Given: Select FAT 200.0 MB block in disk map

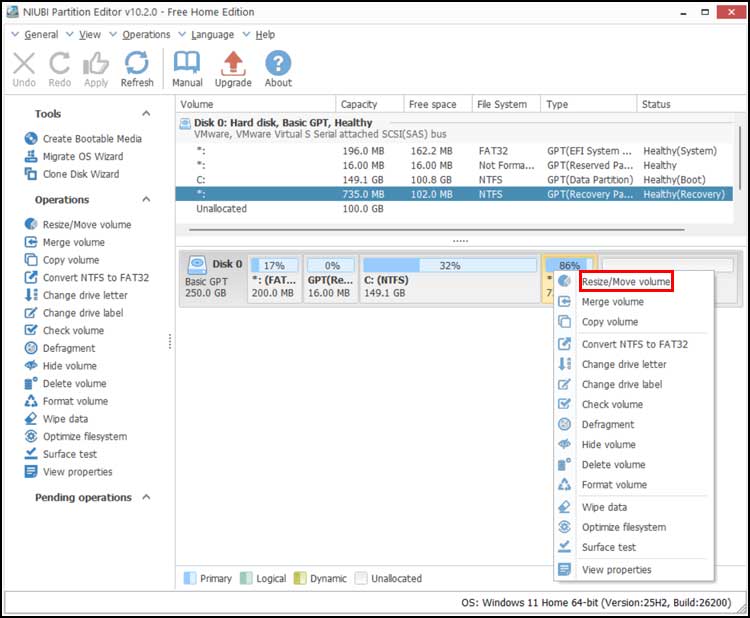Looking at the screenshot, I should (275, 279).
